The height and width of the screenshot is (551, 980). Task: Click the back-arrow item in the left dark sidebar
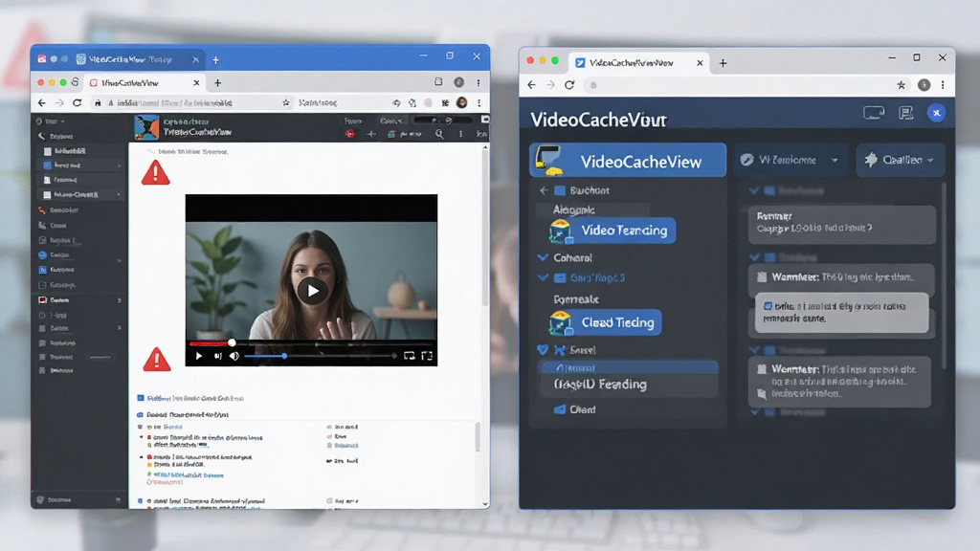tap(56, 136)
